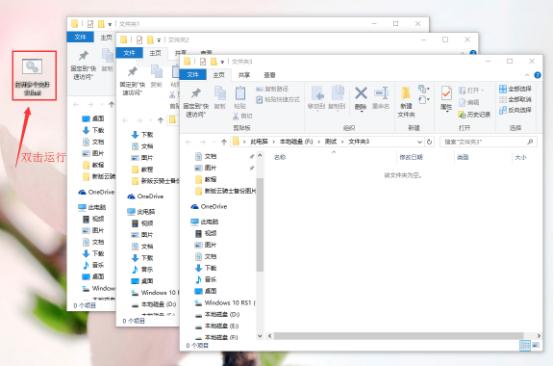
Task: Open the 文件 tab in the rearmost window
Action: tap(80, 37)
